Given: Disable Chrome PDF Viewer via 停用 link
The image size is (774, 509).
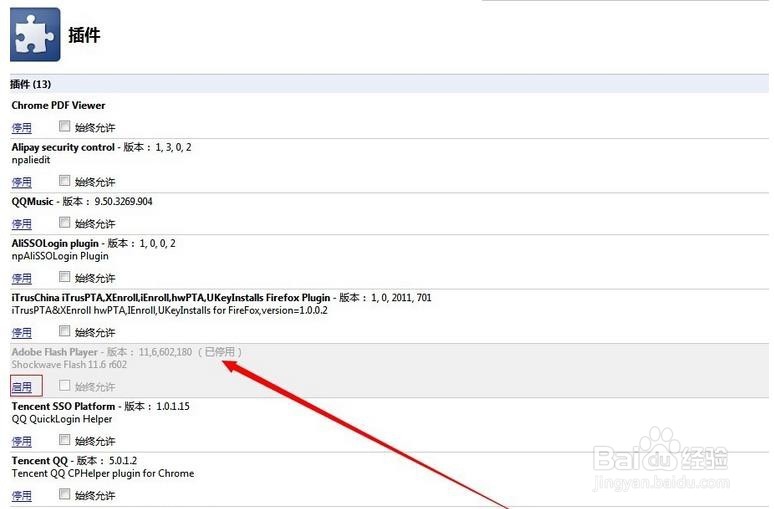Looking at the screenshot, I should (x=22, y=128).
